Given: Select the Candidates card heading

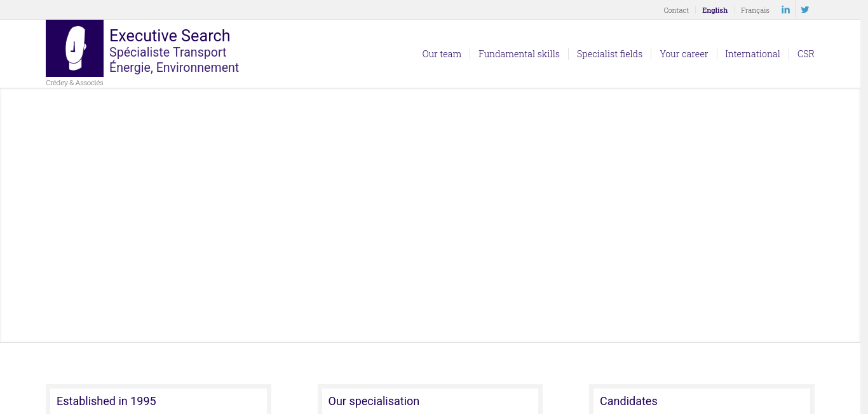Looking at the screenshot, I should point(628,401).
